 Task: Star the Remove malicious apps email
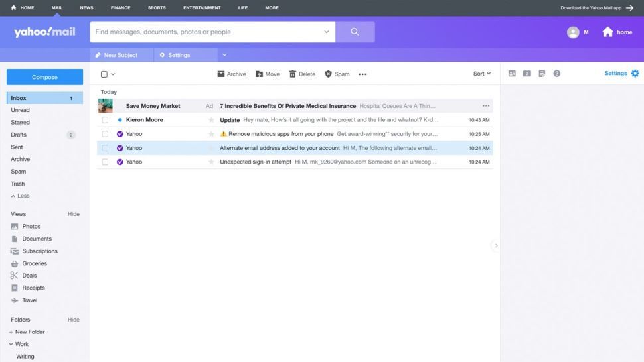[x=211, y=134]
